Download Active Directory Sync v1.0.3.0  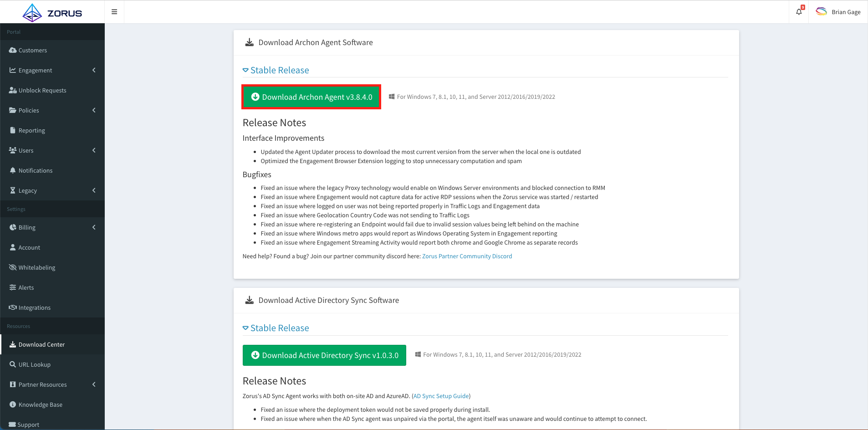pyautogui.click(x=324, y=355)
